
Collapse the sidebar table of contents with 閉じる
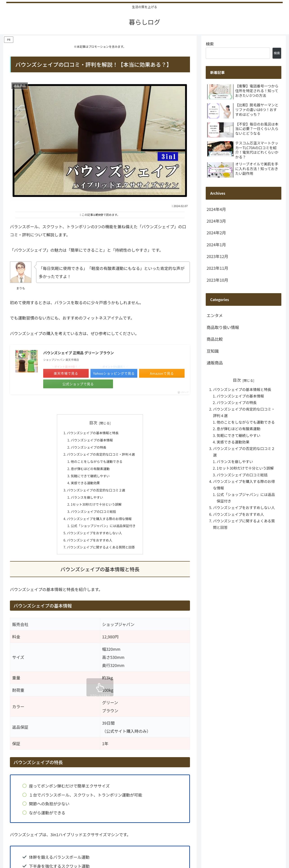pos(248,380)
